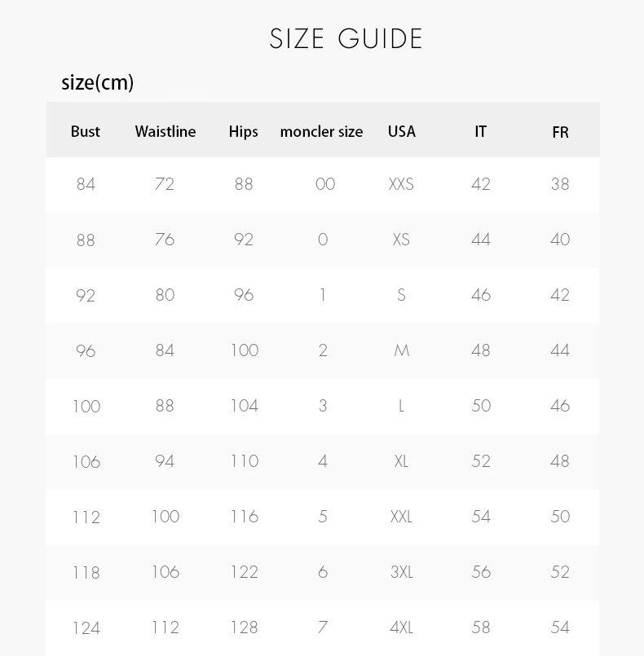Image resolution: width=644 pixels, height=656 pixels.
Task: Select the XXS size cell
Action: (x=401, y=184)
